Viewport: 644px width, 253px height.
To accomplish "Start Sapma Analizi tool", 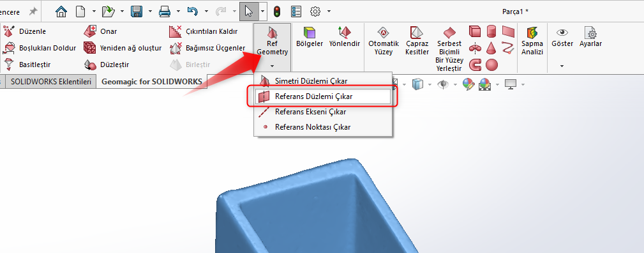I will click(532, 41).
